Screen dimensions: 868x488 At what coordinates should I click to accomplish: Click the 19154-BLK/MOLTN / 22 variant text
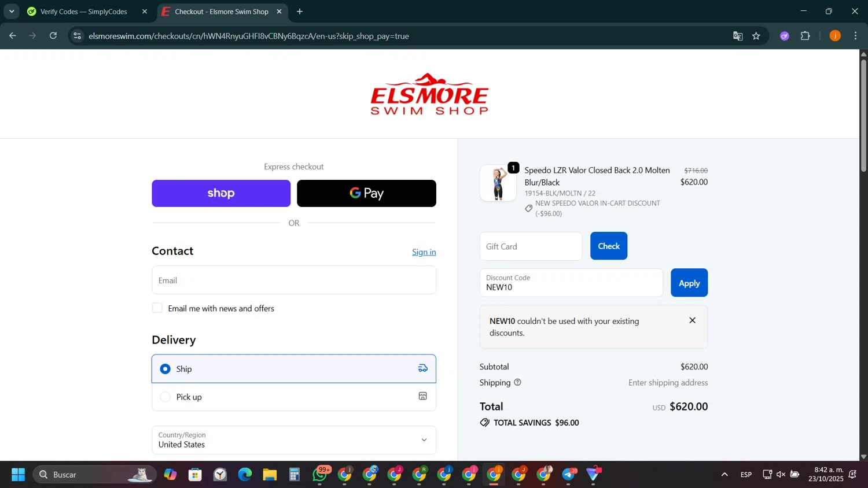pyautogui.click(x=560, y=193)
